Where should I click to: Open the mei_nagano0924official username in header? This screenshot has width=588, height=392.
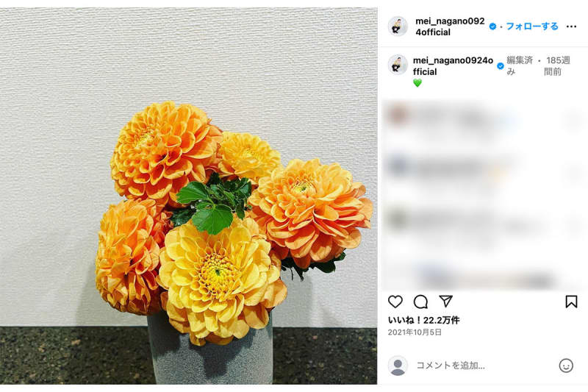[x=450, y=26]
